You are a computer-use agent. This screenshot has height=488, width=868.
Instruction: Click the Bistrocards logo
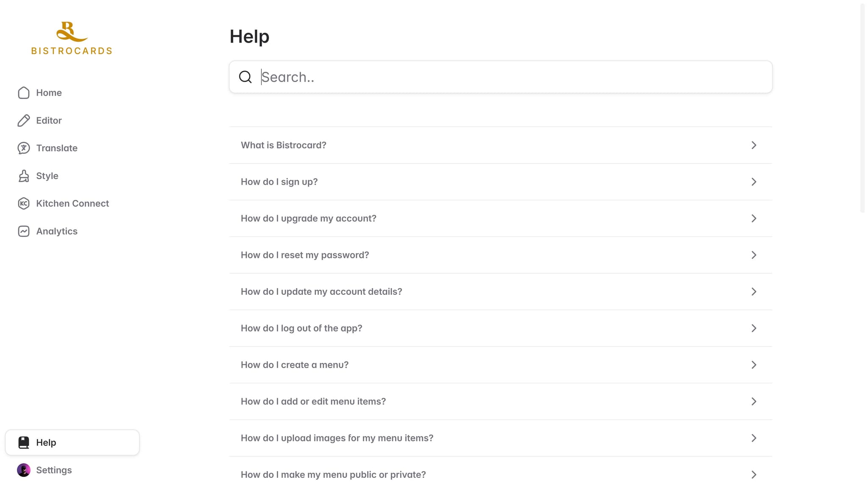pos(72,38)
